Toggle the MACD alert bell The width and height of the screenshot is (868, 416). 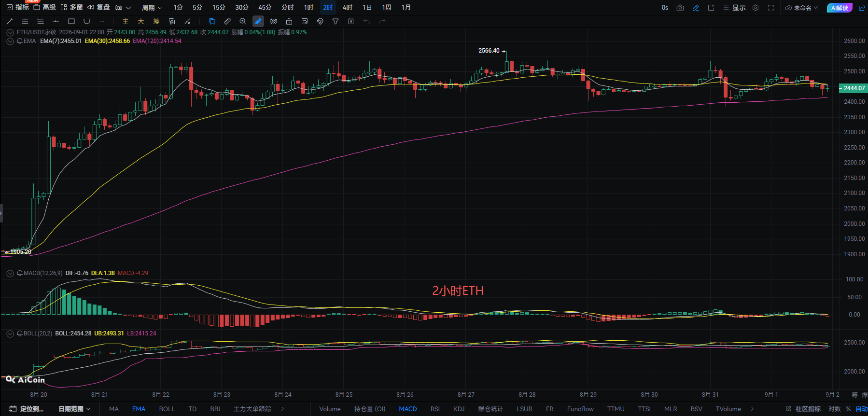coord(20,273)
